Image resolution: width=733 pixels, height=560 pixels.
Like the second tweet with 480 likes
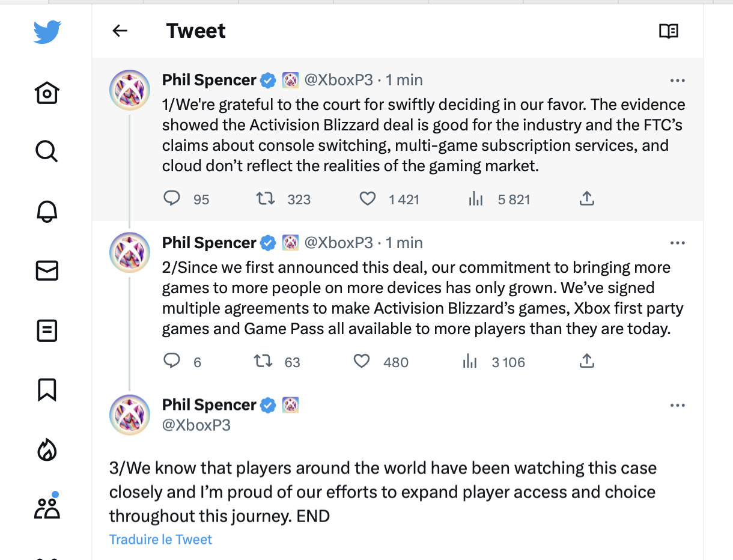(x=361, y=361)
